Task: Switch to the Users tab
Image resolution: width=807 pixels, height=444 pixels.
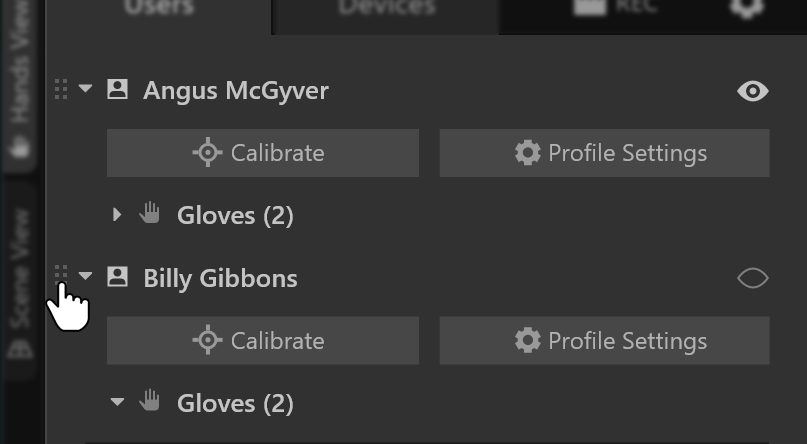Action: pos(158,8)
